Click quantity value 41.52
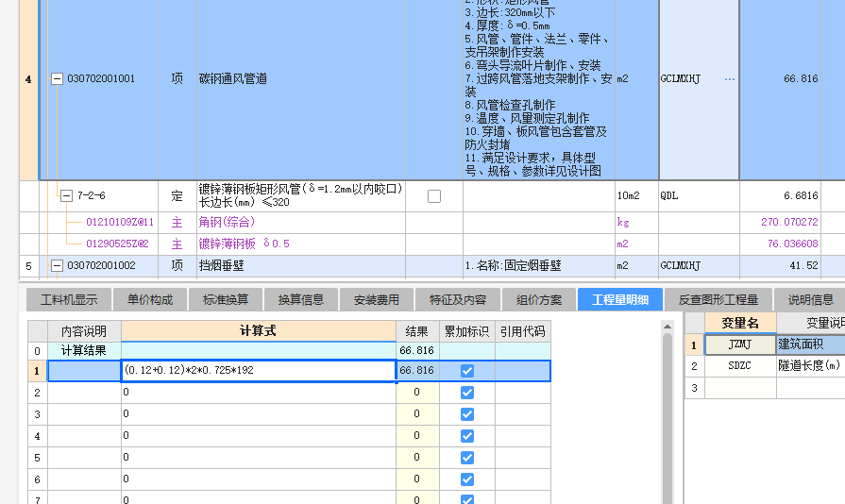 coord(804,265)
